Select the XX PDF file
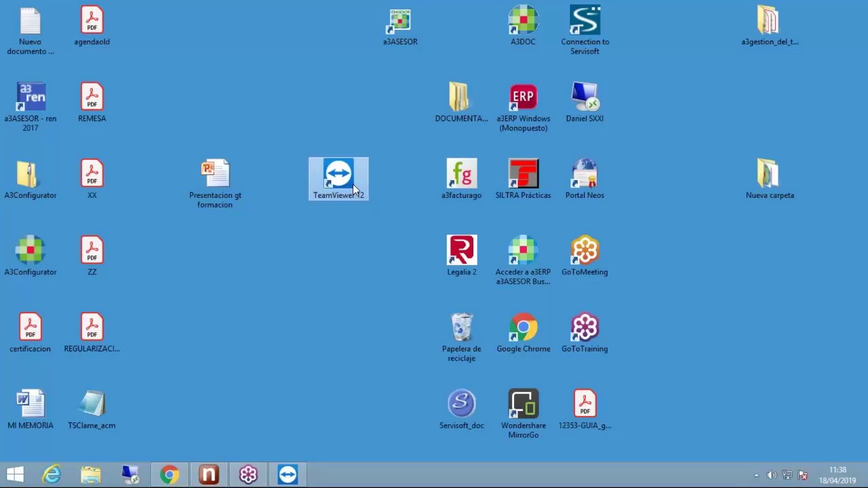The width and height of the screenshot is (868, 488). pos(92,180)
